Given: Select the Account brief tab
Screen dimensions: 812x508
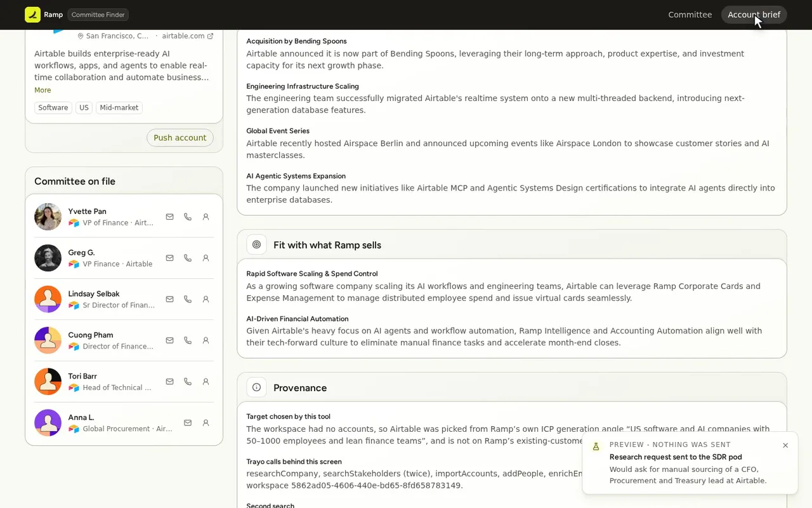Looking at the screenshot, I should [754, 15].
